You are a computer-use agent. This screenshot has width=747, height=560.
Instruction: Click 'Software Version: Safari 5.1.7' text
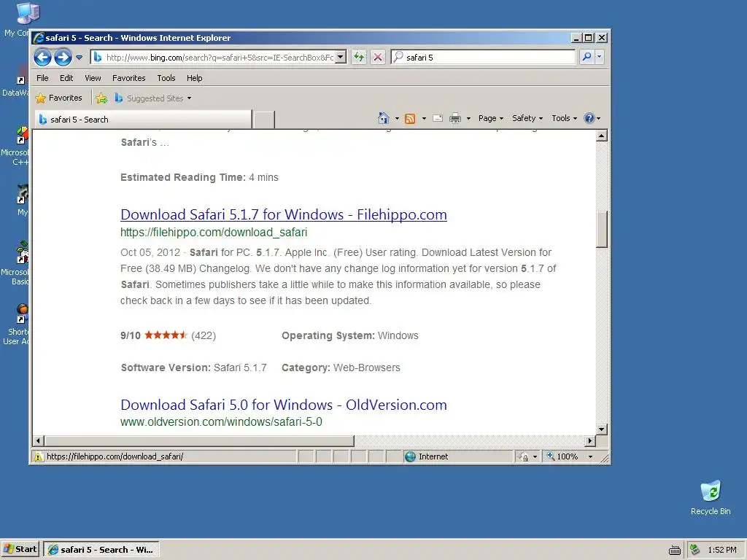click(193, 367)
